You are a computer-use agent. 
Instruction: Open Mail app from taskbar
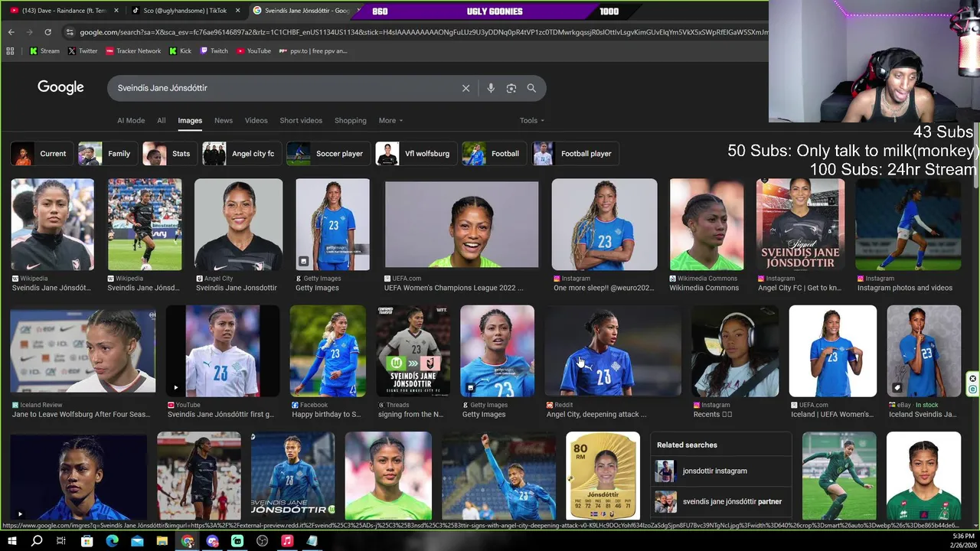(x=137, y=541)
